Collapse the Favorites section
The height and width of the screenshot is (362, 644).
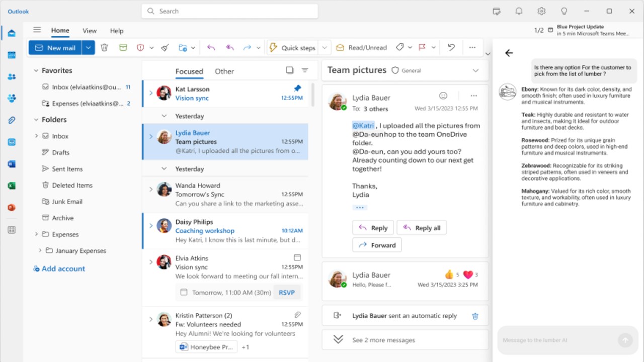[36, 70]
